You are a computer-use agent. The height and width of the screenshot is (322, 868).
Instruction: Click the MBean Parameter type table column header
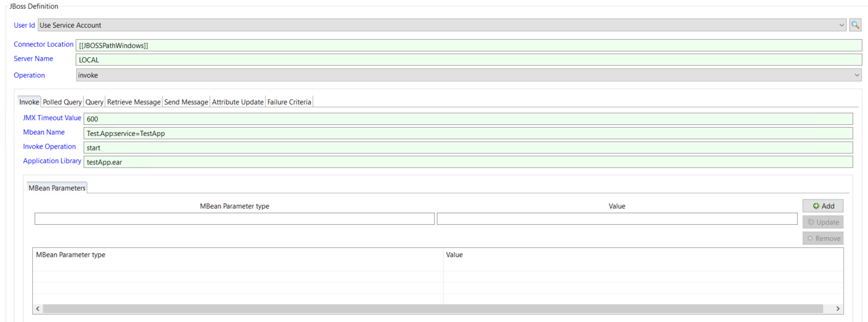coord(238,254)
